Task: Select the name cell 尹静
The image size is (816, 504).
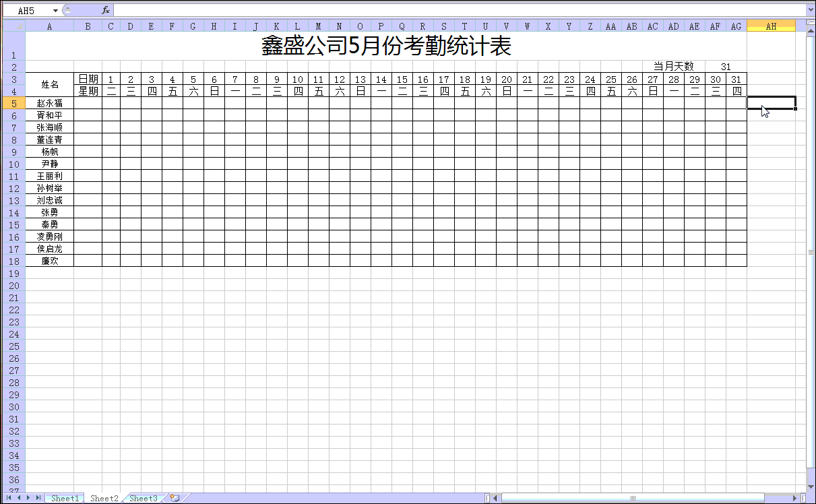Action: [x=50, y=164]
